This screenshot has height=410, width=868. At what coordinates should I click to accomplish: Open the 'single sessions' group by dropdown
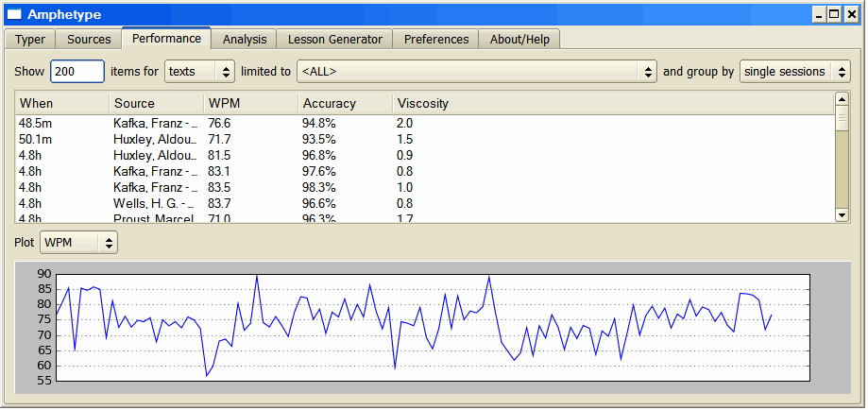coord(795,72)
